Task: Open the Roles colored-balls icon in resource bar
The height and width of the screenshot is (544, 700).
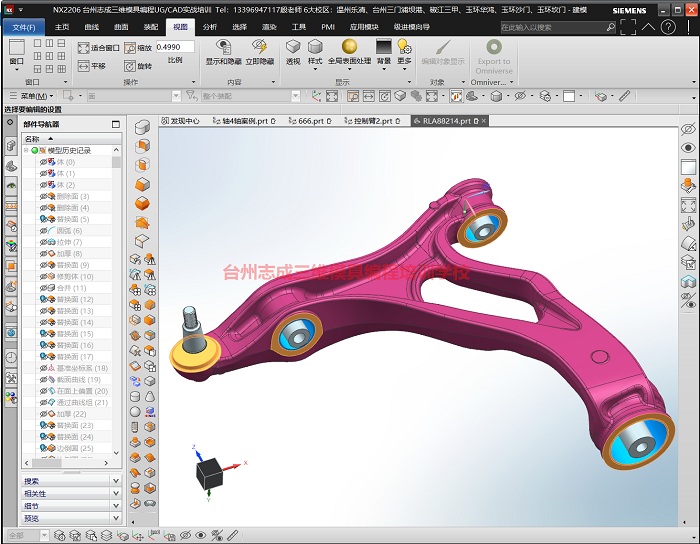Action: pyautogui.click(x=11, y=398)
